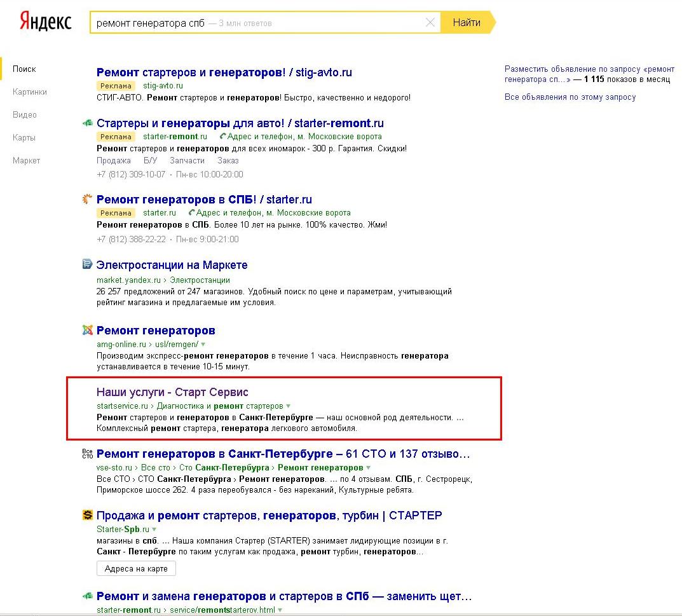Screen dimensions: 682x616
Task: Open Наши услуги - Старт Сервис result
Action: pos(172,392)
